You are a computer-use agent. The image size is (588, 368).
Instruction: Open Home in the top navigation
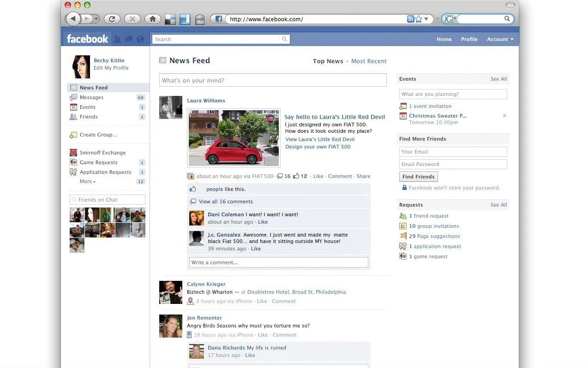[x=444, y=39]
